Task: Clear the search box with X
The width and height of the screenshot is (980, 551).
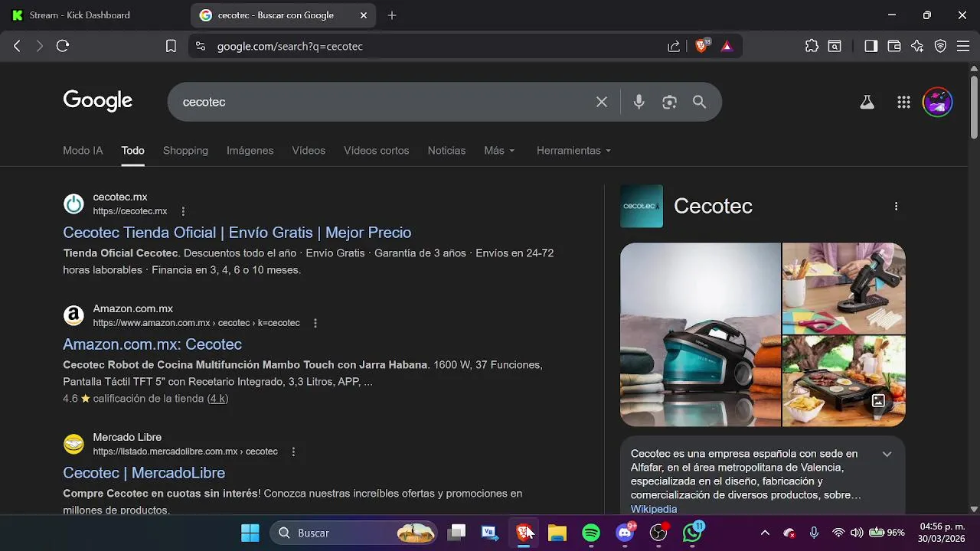Action: 602,102
